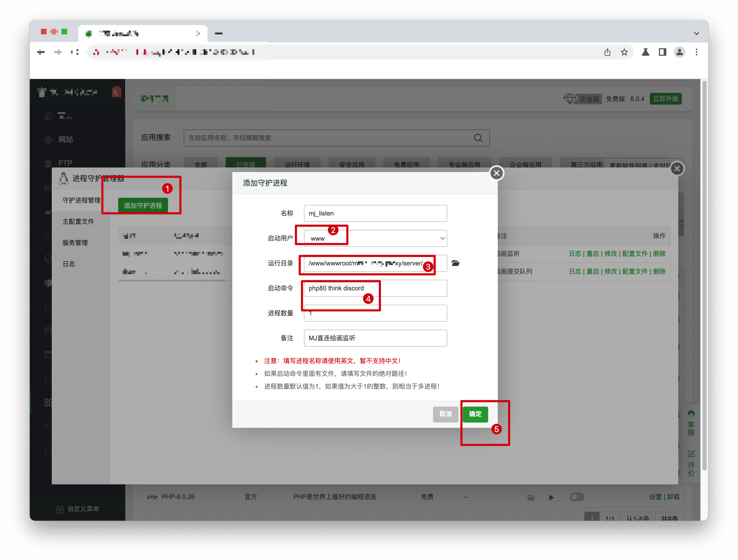Image resolution: width=738 pixels, height=560 pixels.
Task: Click 进程数量 input field
Action: coord(375,313)
